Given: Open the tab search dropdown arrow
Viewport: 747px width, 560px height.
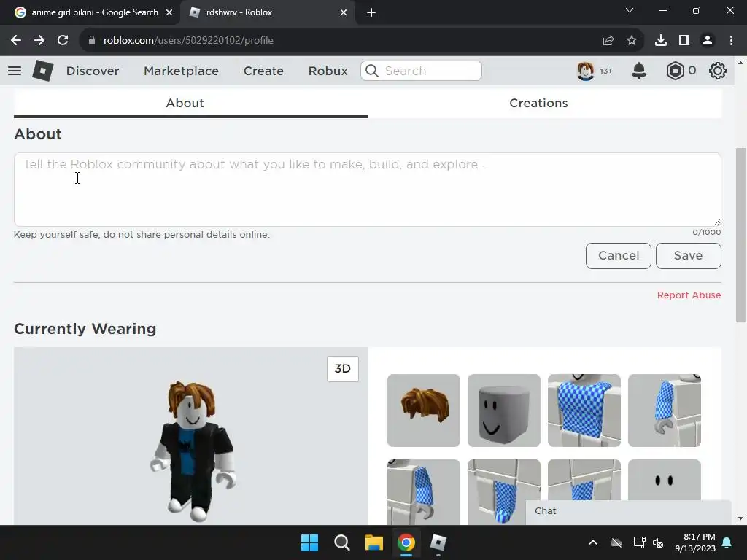Looking at the screenshot, I should (630, 10).
